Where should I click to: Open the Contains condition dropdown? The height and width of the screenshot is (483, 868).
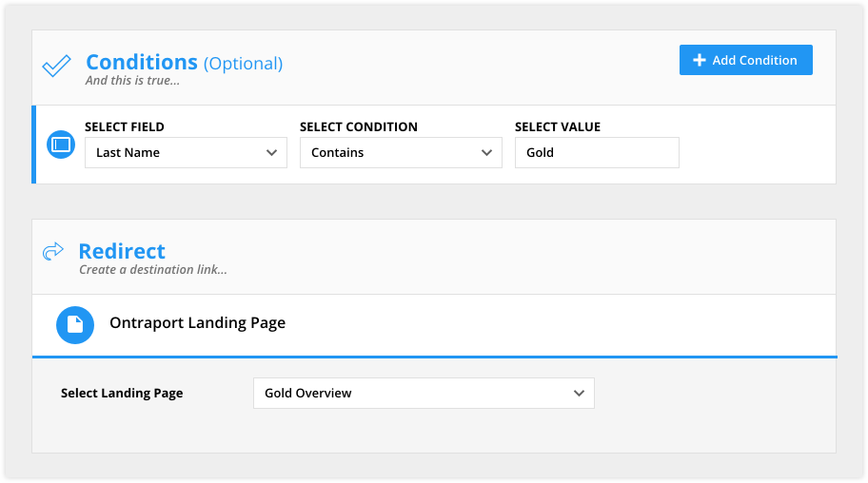pyautogui.click(x=401, y=153)
